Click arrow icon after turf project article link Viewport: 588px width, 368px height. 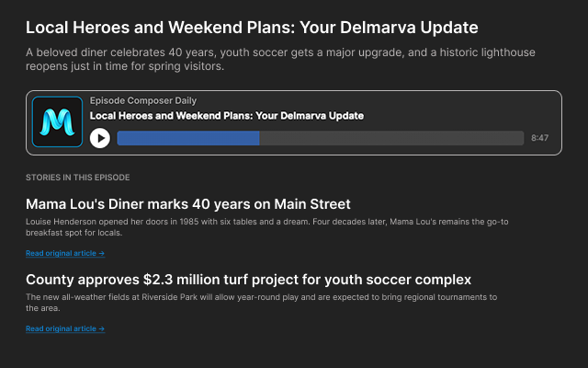tap(101, 328)
